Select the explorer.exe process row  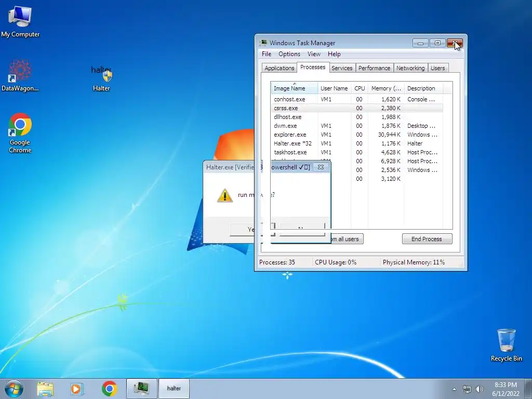tap(357, 135)
